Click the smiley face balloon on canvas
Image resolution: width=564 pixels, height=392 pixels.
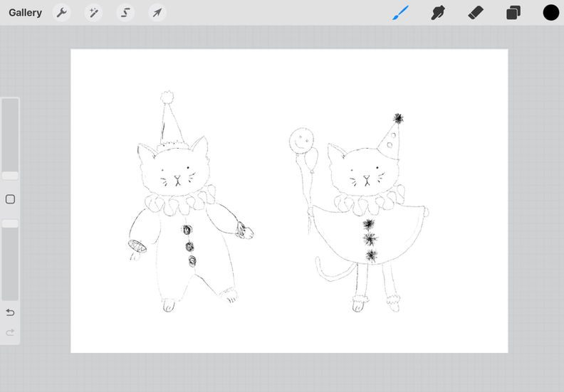click(x=301, y=140)
